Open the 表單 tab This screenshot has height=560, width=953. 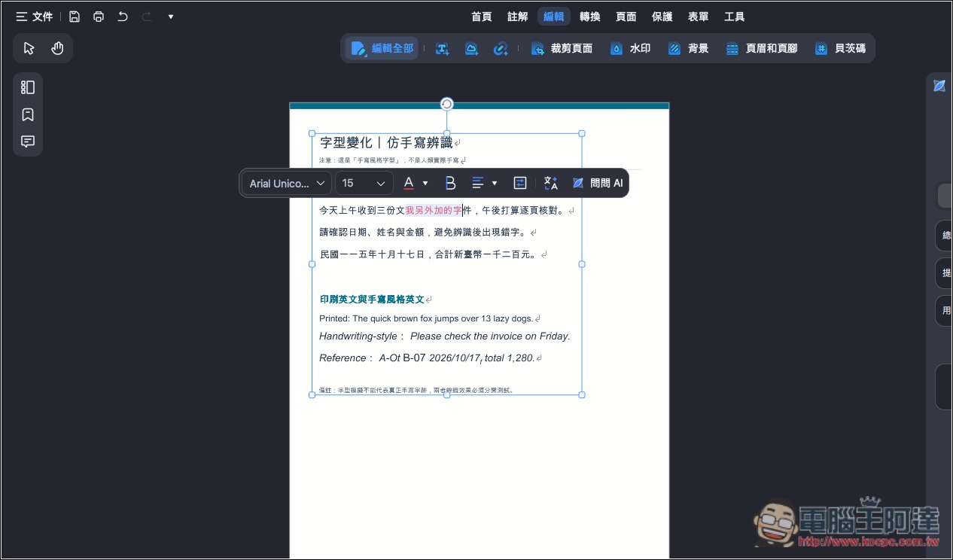699,17
